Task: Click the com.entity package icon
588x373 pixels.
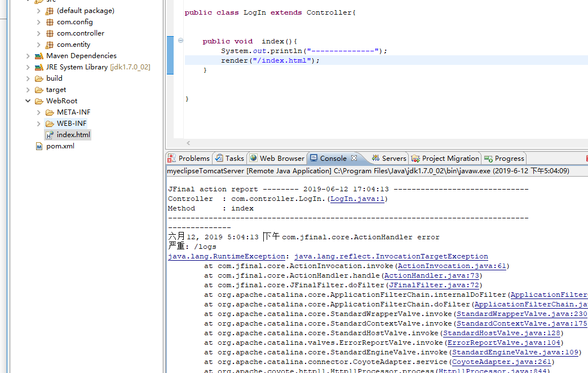Action: [x=50, y=45]
